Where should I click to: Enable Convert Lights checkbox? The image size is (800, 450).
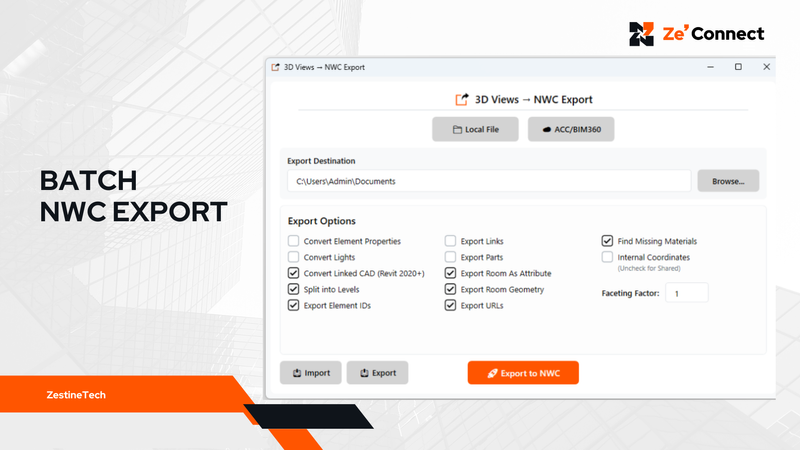(293, 257)
